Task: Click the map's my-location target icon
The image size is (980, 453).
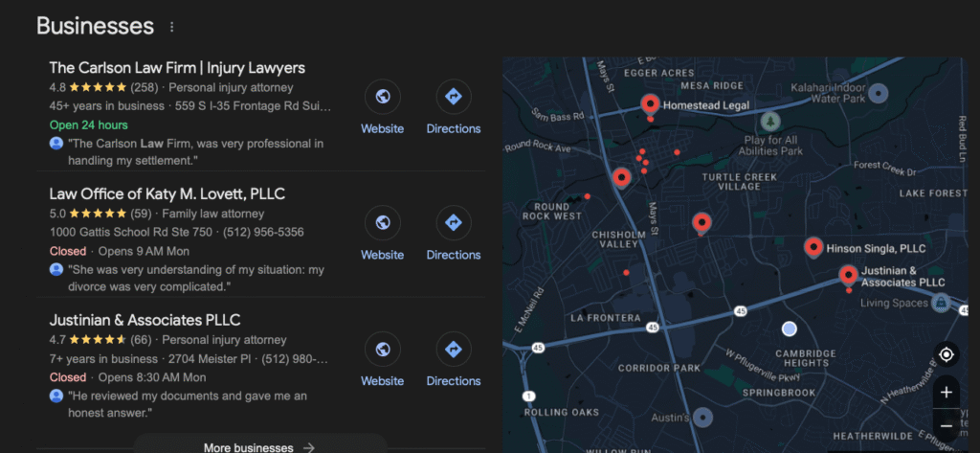Action: point(946,355)
